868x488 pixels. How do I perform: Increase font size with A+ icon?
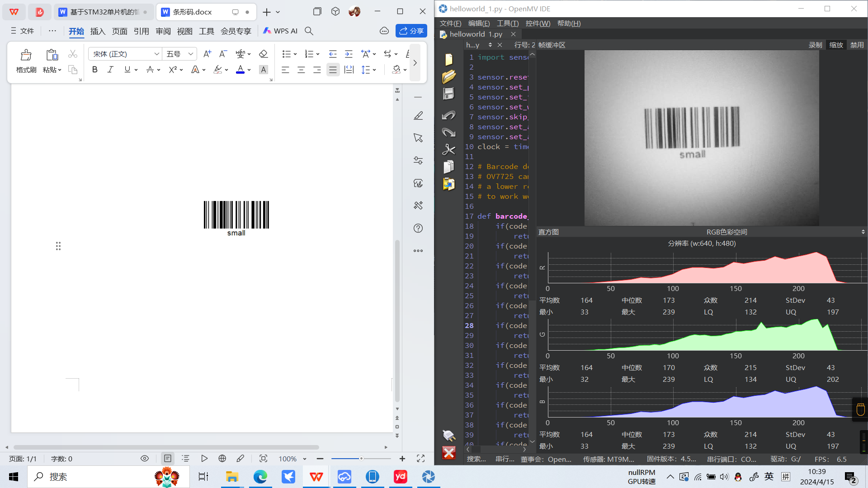(207, 54)
